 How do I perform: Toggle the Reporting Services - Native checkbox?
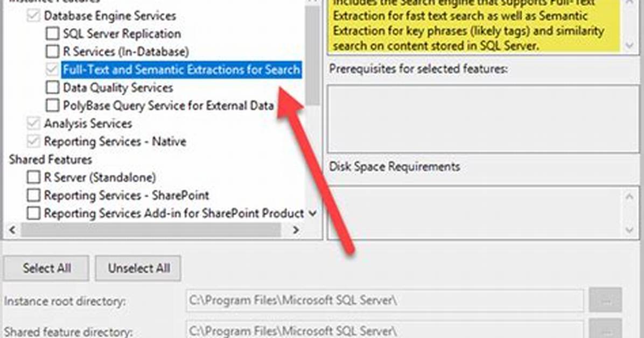pyautogui.click(x=33, y=141)
